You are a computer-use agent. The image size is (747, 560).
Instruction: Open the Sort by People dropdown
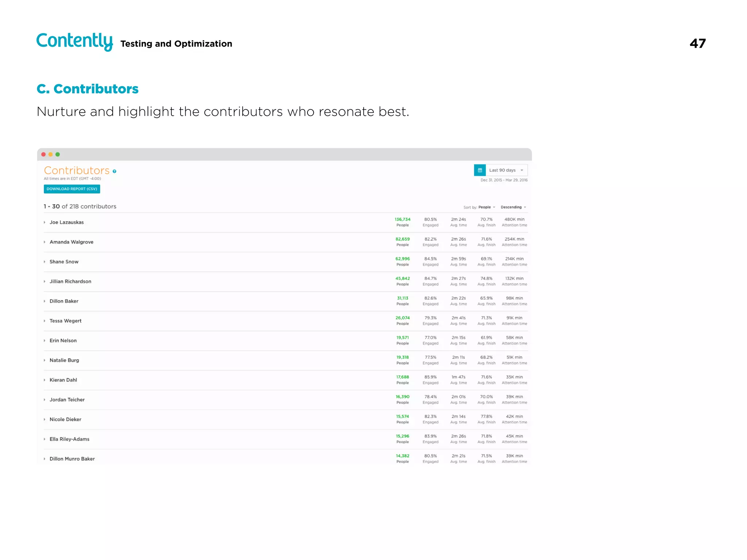click(x=487, y=207)
